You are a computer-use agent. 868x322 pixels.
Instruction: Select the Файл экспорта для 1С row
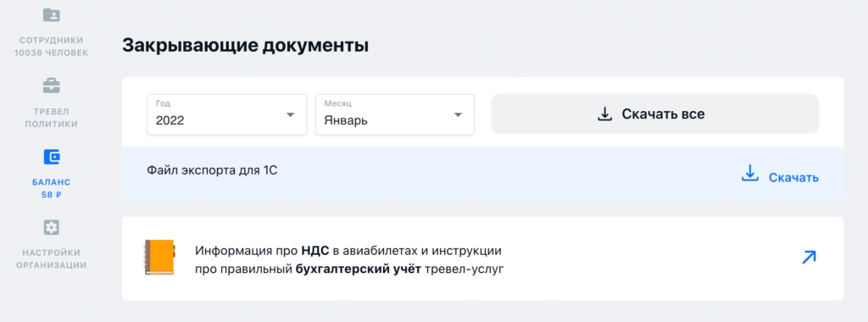point(482,174)
